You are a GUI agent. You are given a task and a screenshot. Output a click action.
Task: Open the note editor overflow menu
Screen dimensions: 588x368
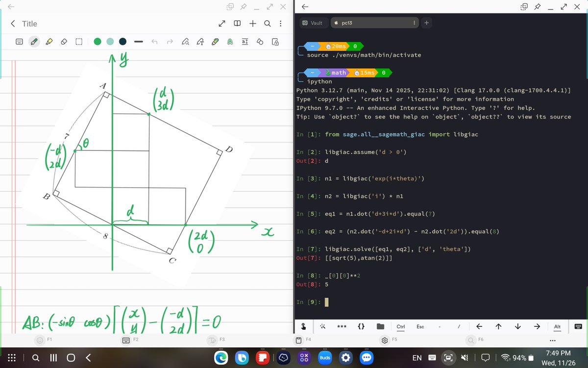point(280,23)
